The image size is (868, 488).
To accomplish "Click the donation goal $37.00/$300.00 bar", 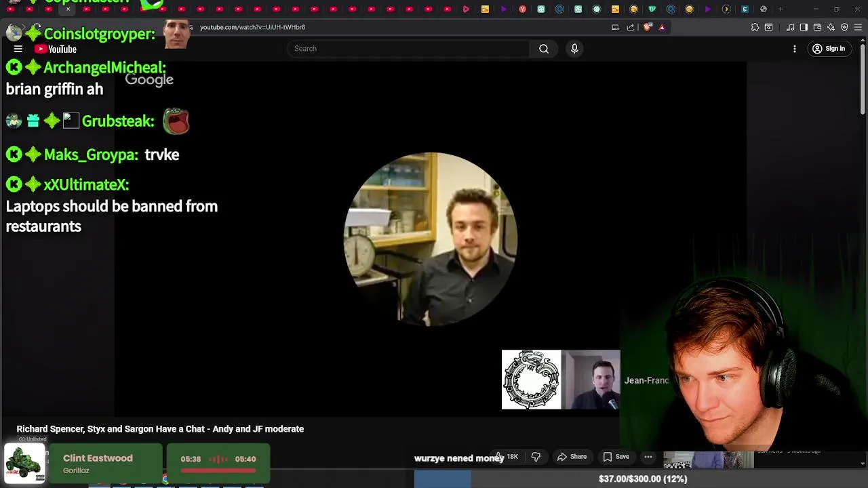I will coord(642,479).
